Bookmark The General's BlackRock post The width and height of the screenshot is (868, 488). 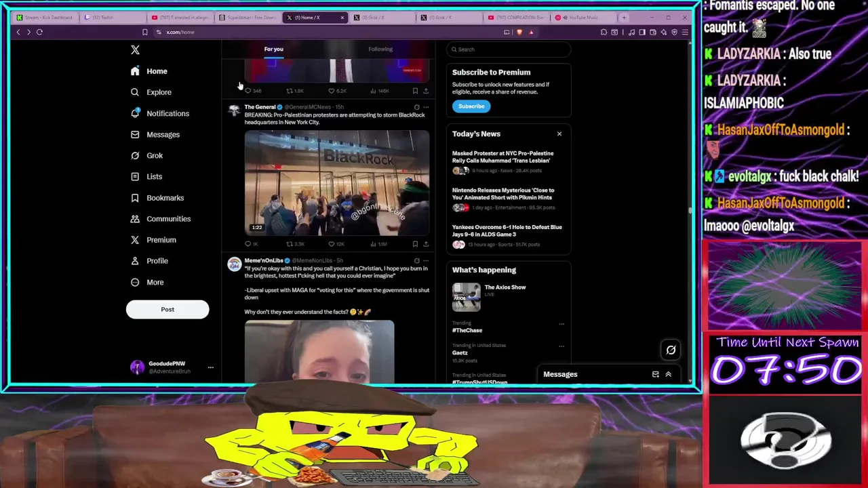(415, 244)
